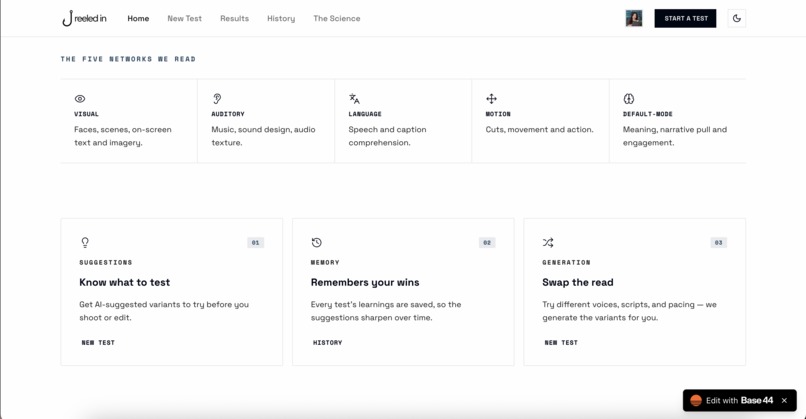Click the Language translate icon
Screen dimensions: 806x419
pos(354,99)
